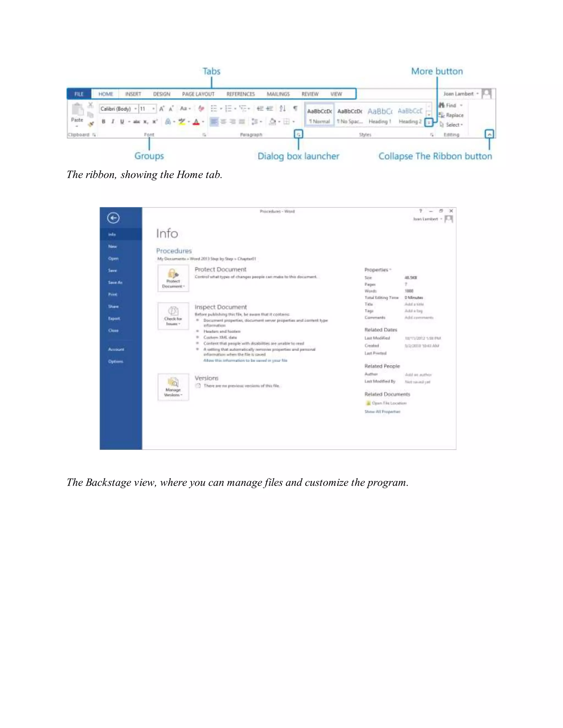Click the Collapse the Ribbon chevron
Screen dimensions: 563x728
tap(489, 134)
